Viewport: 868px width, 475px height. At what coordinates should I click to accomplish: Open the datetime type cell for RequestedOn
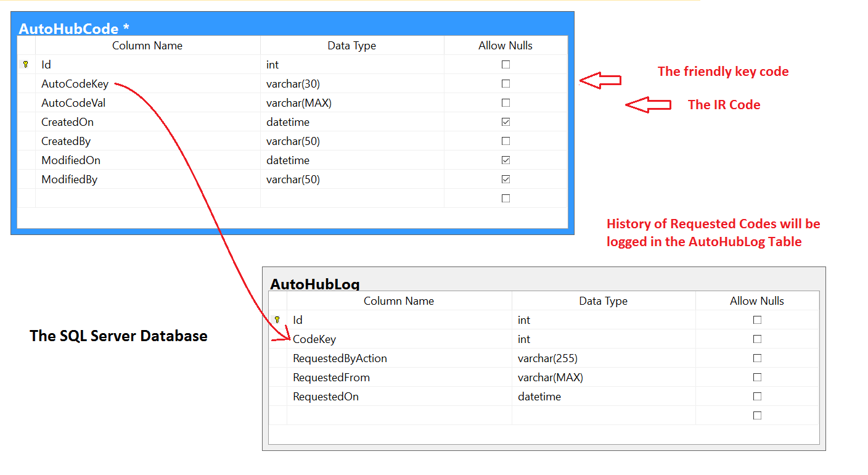603,397
